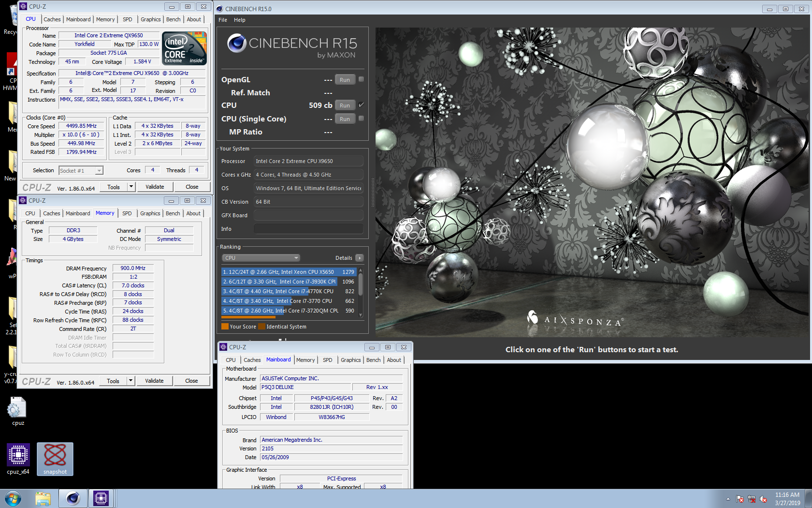Select the Xeon X5650 ranking row

click(x=289, y=272)
